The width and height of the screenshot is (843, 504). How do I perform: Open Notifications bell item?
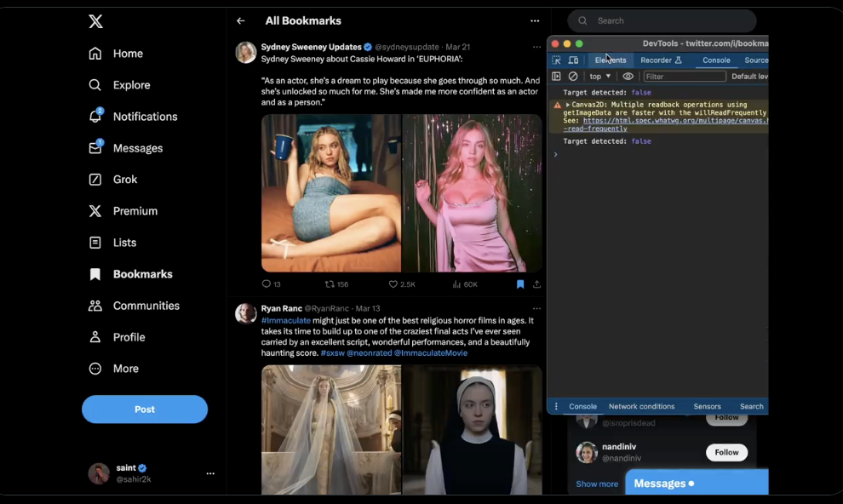click(x=133, y=116)
